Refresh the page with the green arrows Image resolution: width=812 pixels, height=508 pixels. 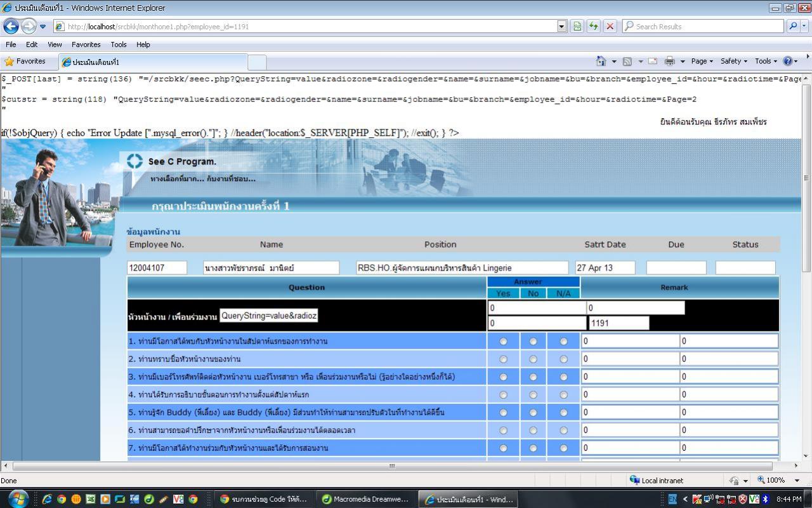tap(594, 26)
